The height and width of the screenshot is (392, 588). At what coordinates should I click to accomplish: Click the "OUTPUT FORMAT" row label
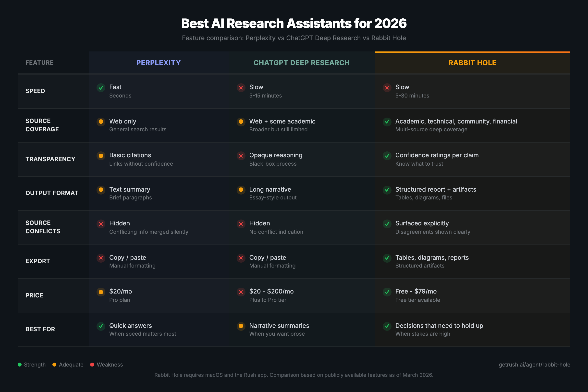[52, 193]
